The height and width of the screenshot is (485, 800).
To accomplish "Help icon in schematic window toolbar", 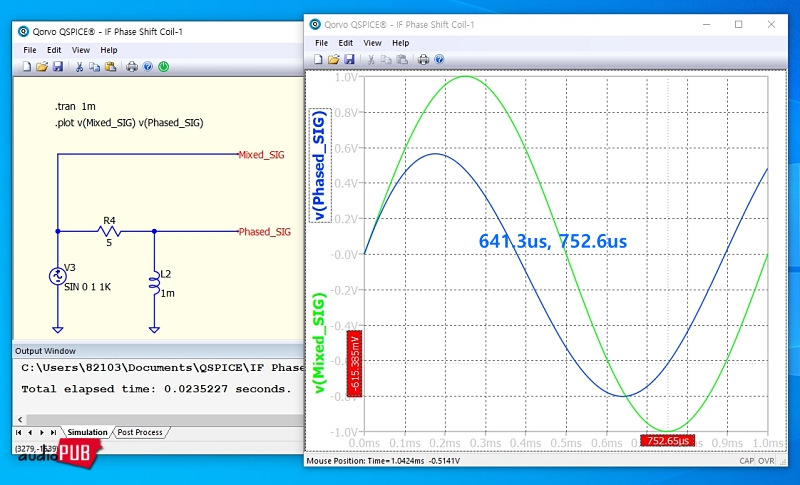I will [147, 67].
